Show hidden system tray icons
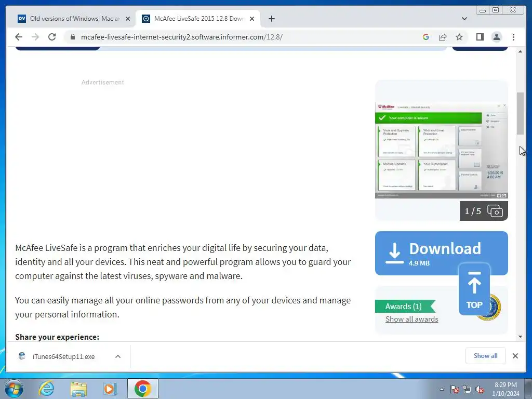The height and width of the screenshot is (399, 532). tap(442, 389)
